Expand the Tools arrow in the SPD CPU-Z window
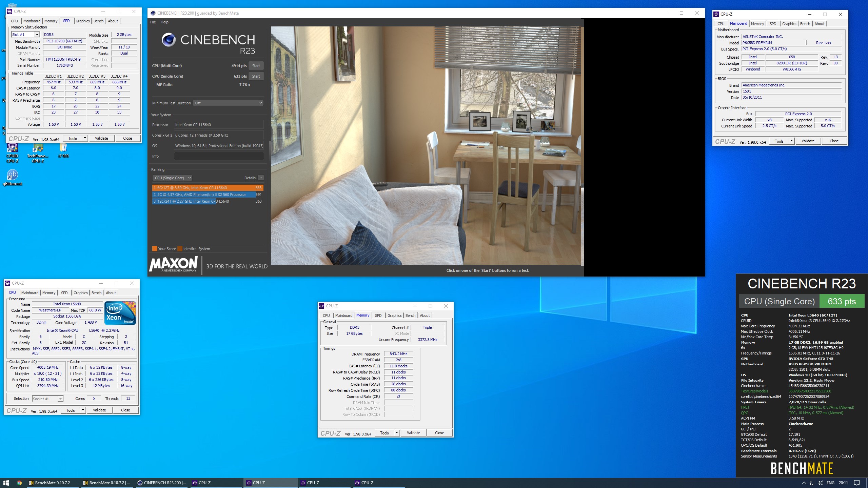Screen dimensions: 868x488 click(85, 138)
